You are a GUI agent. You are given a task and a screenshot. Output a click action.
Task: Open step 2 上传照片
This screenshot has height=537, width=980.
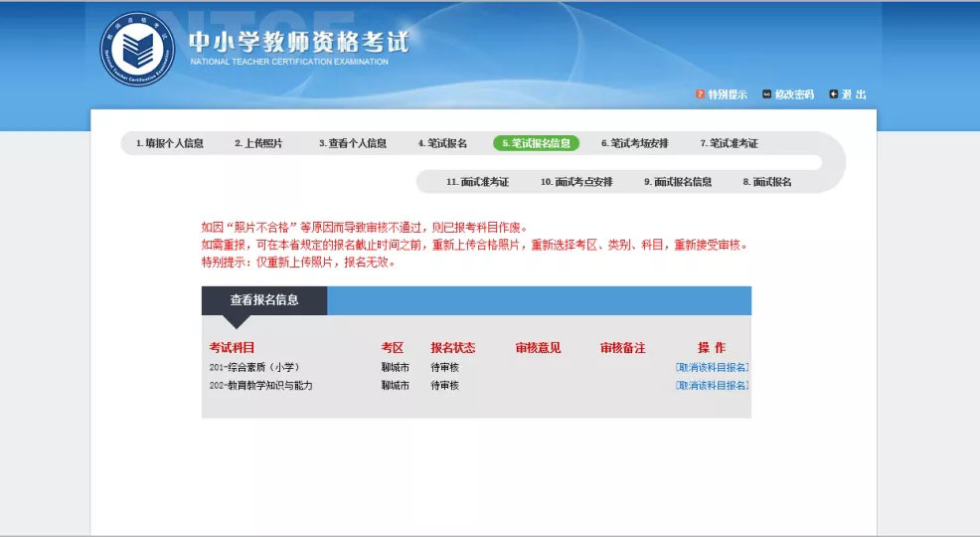click(258, 143)
